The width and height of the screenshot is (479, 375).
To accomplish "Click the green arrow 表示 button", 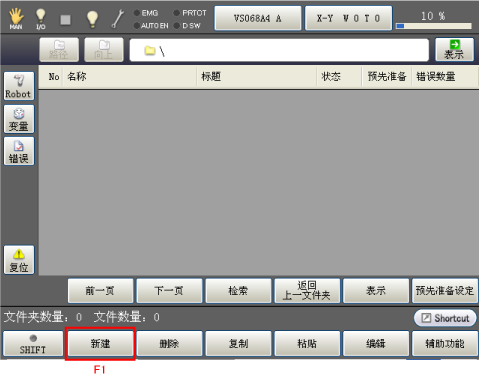I will [x=454, y=49].
